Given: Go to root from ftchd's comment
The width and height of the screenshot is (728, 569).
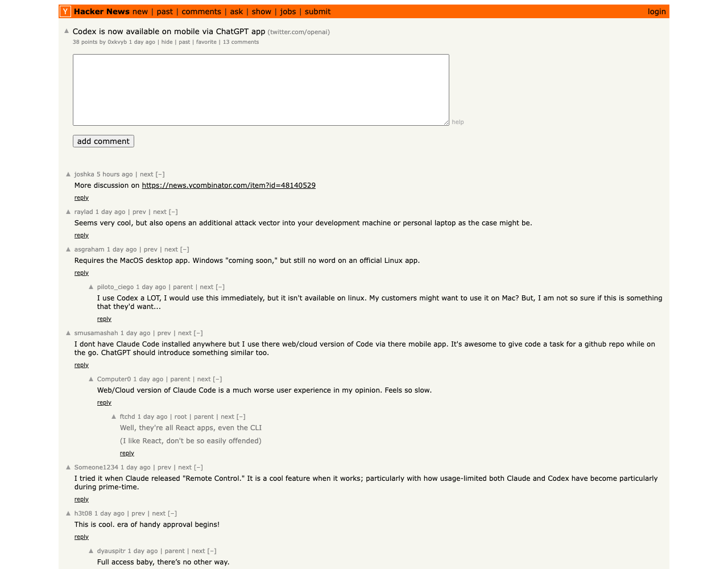Looking at the screenshot, I should click(180, 417).
